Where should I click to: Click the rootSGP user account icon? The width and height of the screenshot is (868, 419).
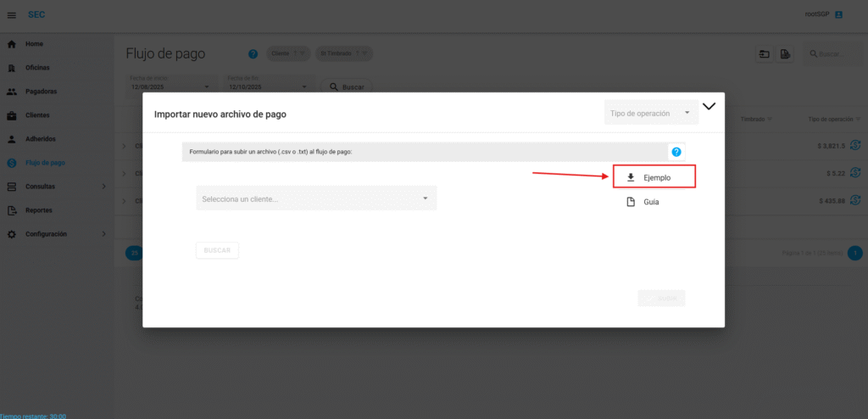838,15
